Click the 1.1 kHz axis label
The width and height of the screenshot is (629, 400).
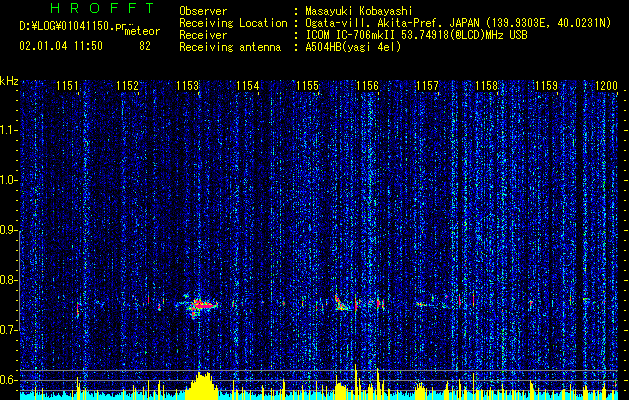pyautogui.click(x=8, y=130)
